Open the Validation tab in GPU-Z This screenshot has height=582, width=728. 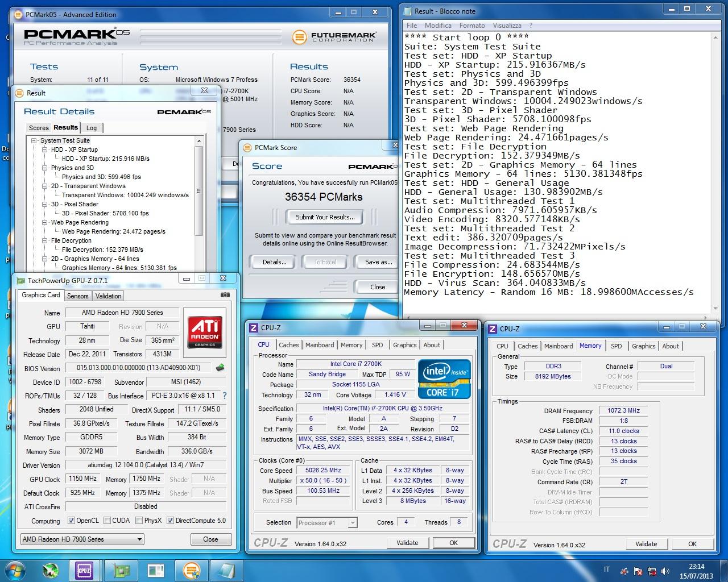click(108, 296)
